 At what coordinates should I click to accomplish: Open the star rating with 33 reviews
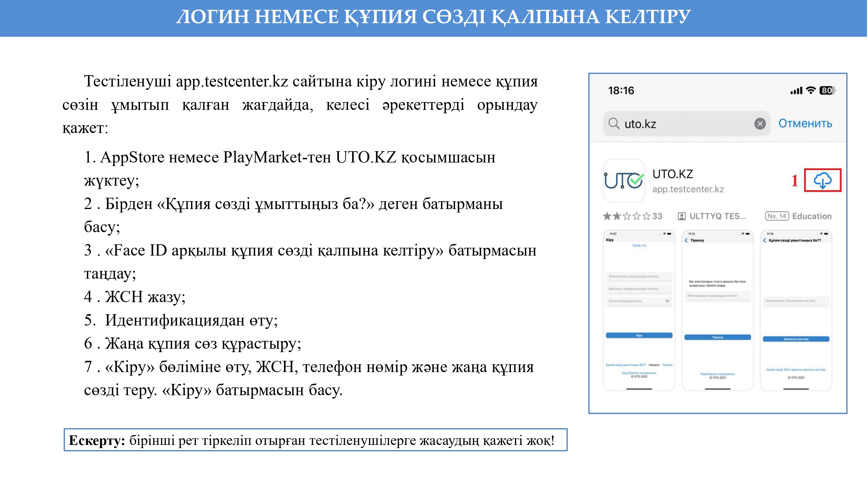[x=632, y=216]
